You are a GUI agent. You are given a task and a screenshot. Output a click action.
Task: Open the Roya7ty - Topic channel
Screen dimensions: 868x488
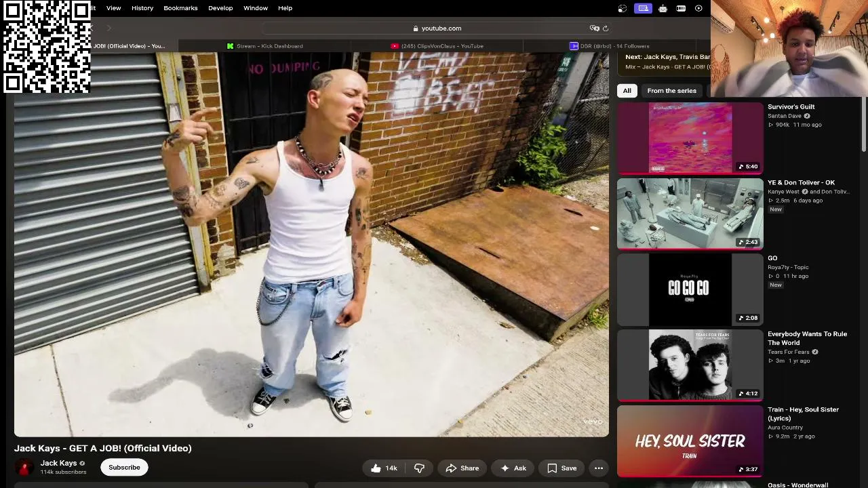[788, 267]
